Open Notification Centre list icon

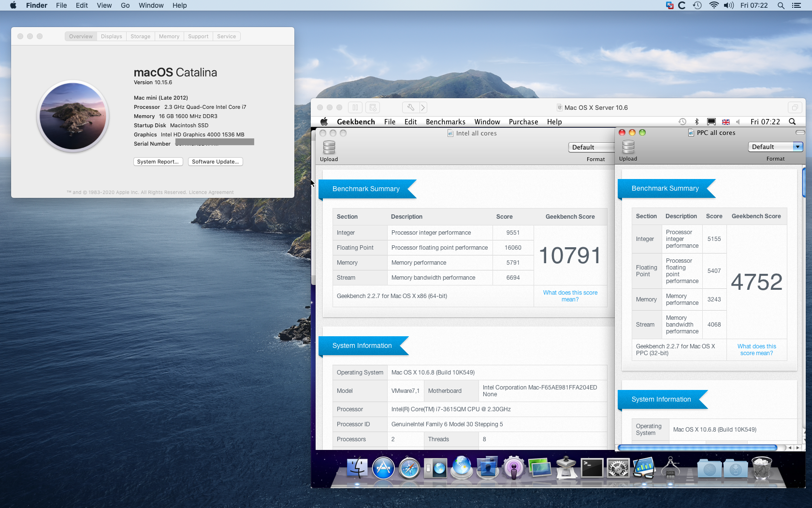pos(797,5)
